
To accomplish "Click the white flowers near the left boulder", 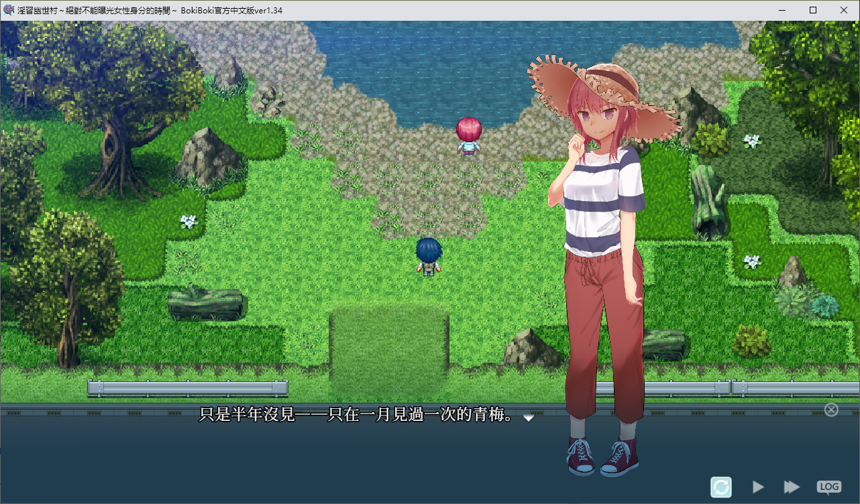I will pyautogui.click(x=189, y=220).
